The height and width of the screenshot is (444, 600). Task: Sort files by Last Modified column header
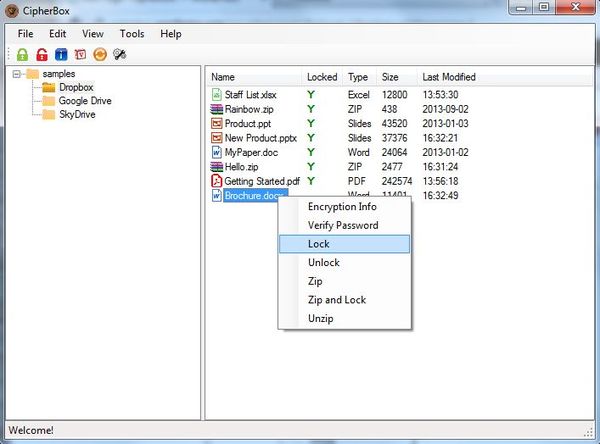[449, 77]
